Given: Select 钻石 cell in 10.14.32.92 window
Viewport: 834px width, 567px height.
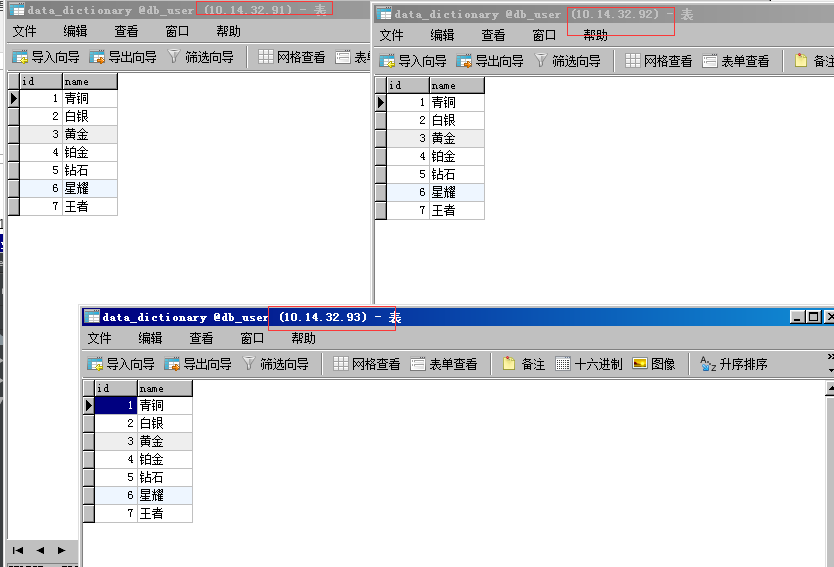Looking at the screenshot, I should [x=457, y=174].
